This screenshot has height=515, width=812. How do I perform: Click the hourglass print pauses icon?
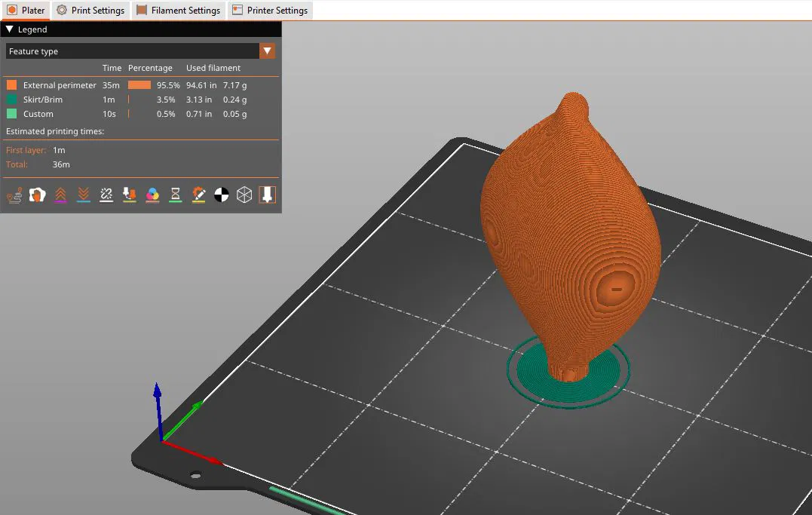[176, 195]
